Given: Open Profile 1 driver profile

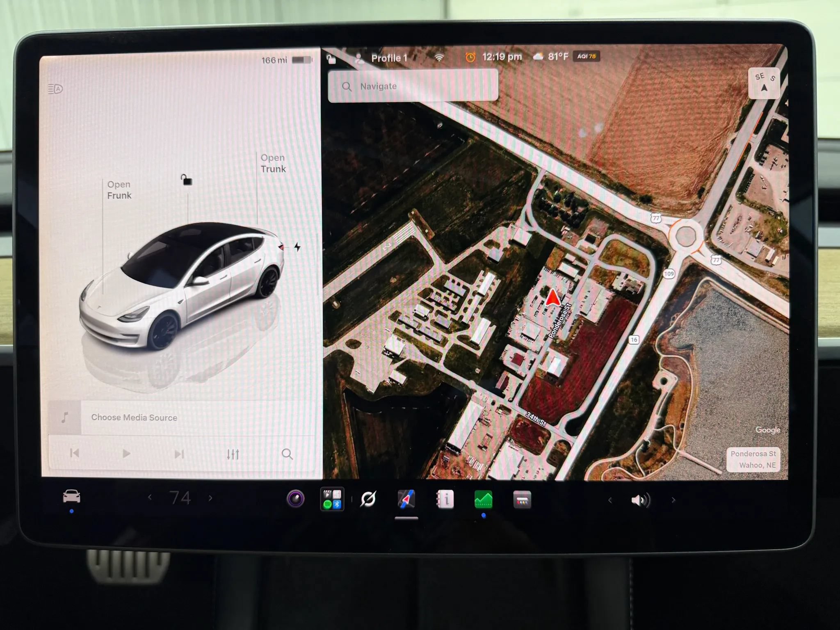Looking at the screenshot, I should tap(381, 58).
